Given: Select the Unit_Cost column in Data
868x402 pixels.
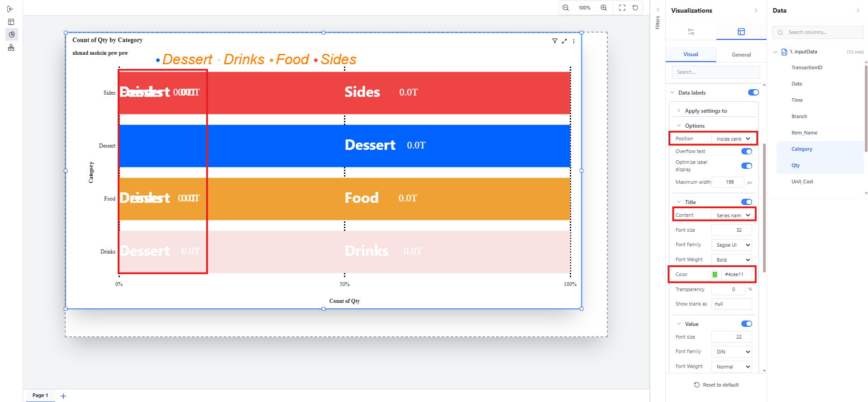Looking at the screenshot, I should pos(802,182).
